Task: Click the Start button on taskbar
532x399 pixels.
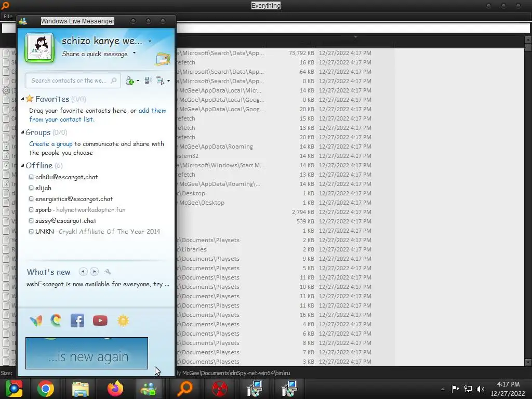Action: click(14, 389)
